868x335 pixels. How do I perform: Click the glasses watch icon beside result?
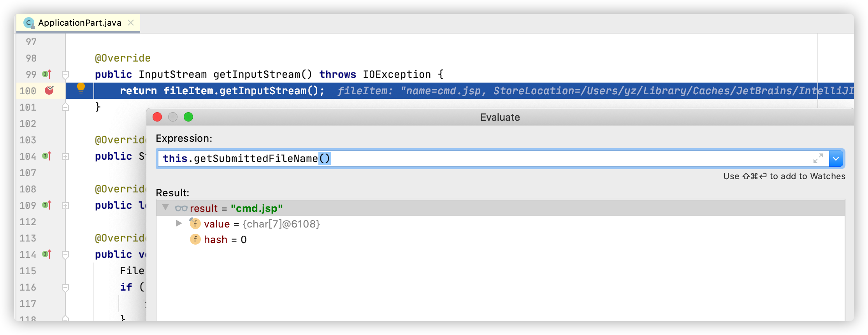click(x=181, y=208)
